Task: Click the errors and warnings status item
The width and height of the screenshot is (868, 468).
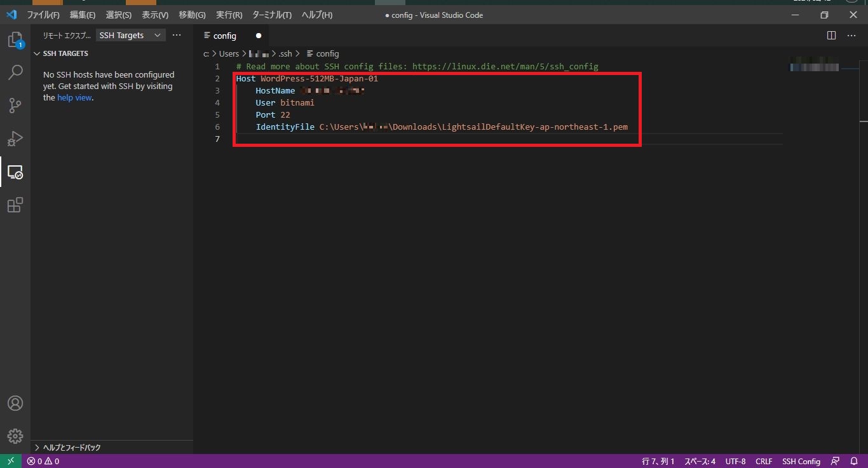Action: [x=43, y=461]
